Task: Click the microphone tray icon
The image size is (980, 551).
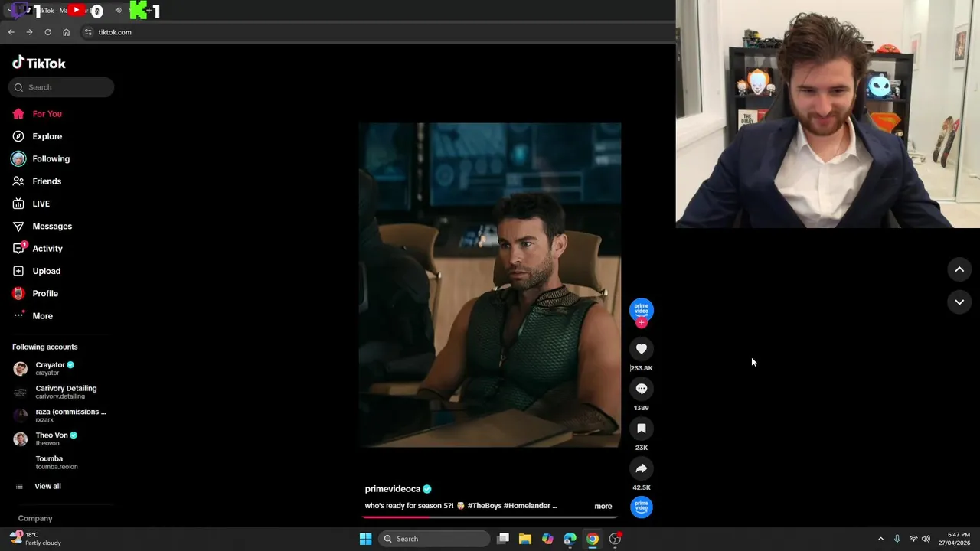Action: pyautogui.click(x=897, y=539)
